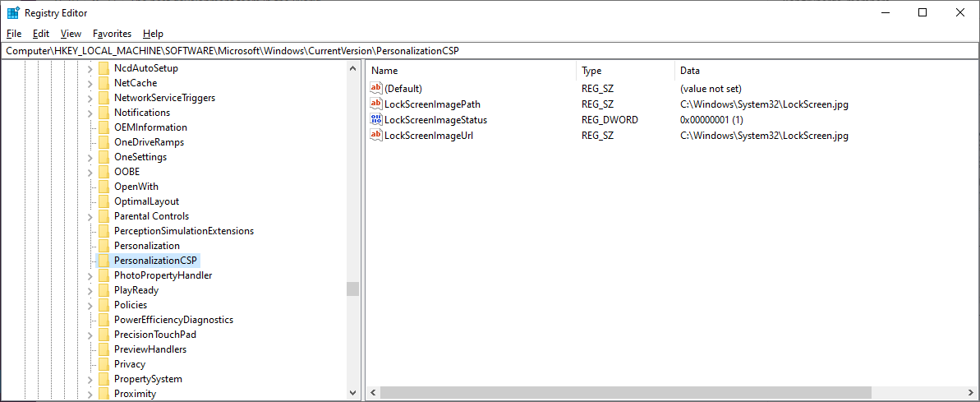Click the OOBE folder icon
Viewport: 980px width, 402px height.
coord(104,172)
